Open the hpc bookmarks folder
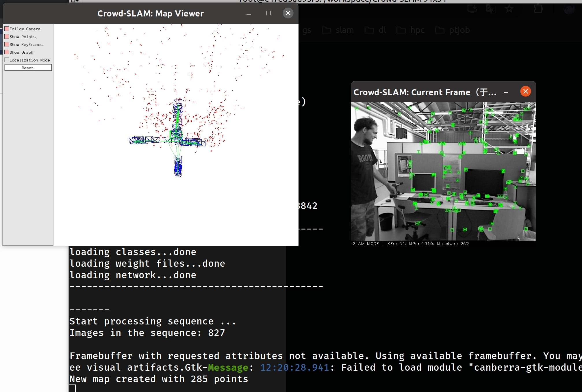Viewport: 582px width, 392px height. [411, 30]
